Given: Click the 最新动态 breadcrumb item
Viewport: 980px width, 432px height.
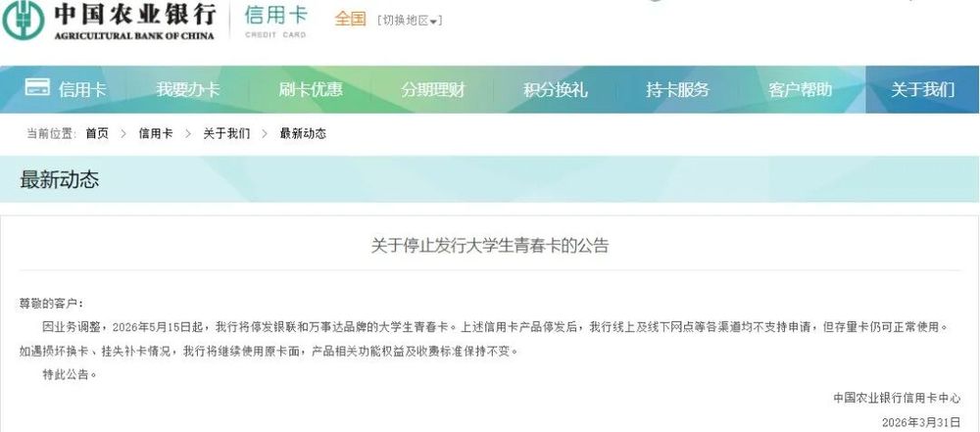Looking at the screenshot, I should [303, 133].
